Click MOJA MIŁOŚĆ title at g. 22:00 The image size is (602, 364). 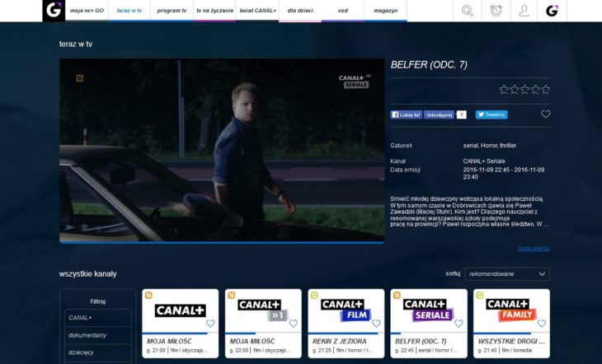coord(252,341)
